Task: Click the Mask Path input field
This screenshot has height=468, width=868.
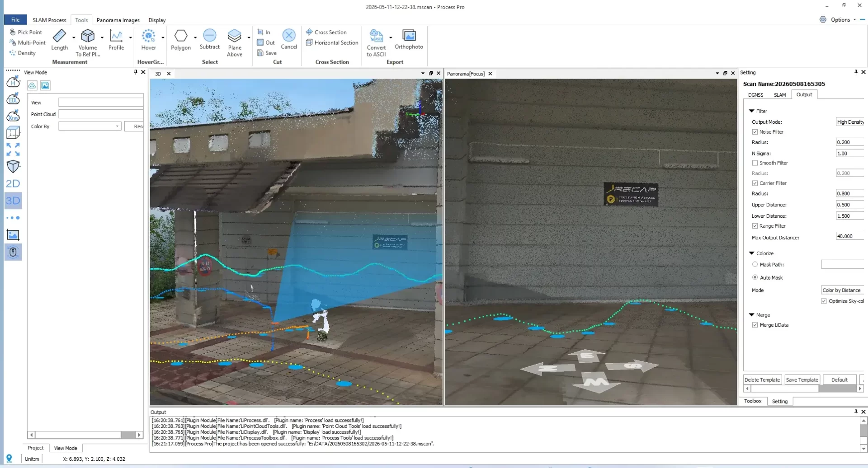Action: tap(843, 264)
